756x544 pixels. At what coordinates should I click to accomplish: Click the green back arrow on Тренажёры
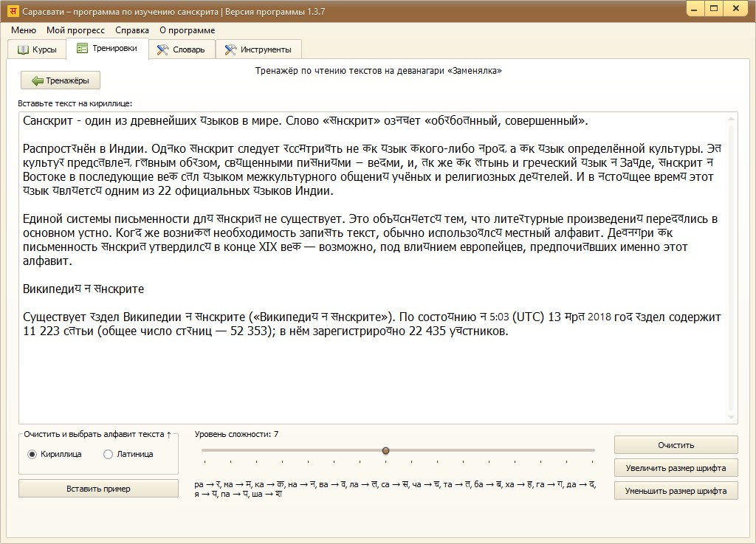click(36, 80)
